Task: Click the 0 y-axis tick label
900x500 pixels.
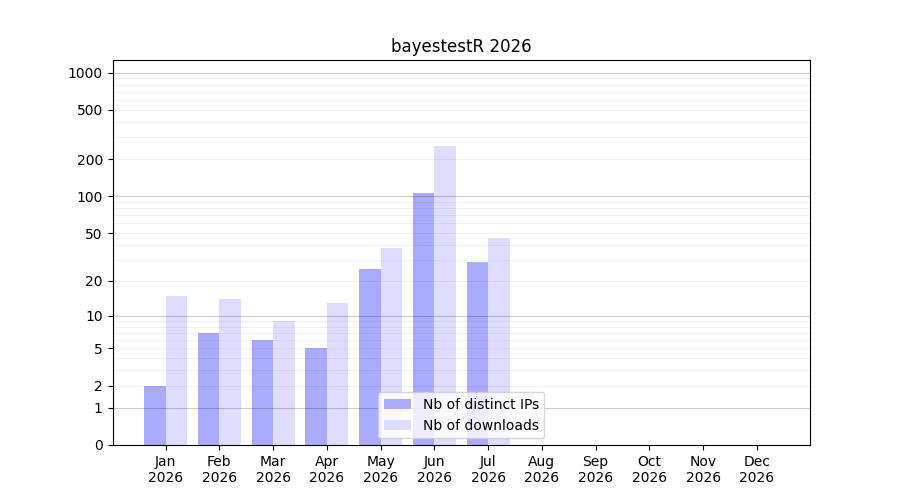Action: coord(99,445)
